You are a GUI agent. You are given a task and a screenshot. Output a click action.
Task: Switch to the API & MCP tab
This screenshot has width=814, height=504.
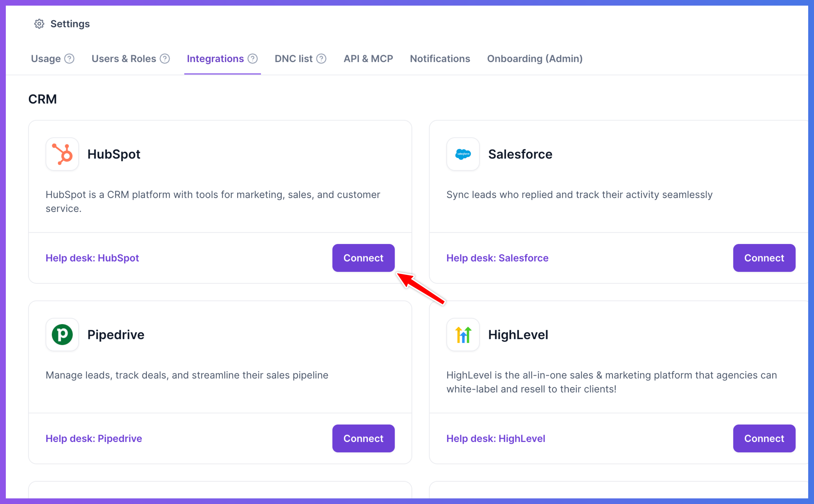(x=368, y=59)
